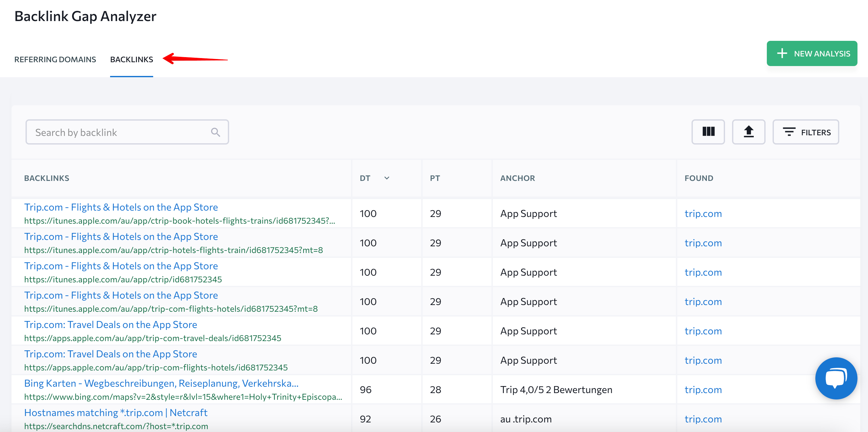Switch to the Referring Domains tab
The width and height of the screenshot is (868, 432).
(x=55, y=59)
